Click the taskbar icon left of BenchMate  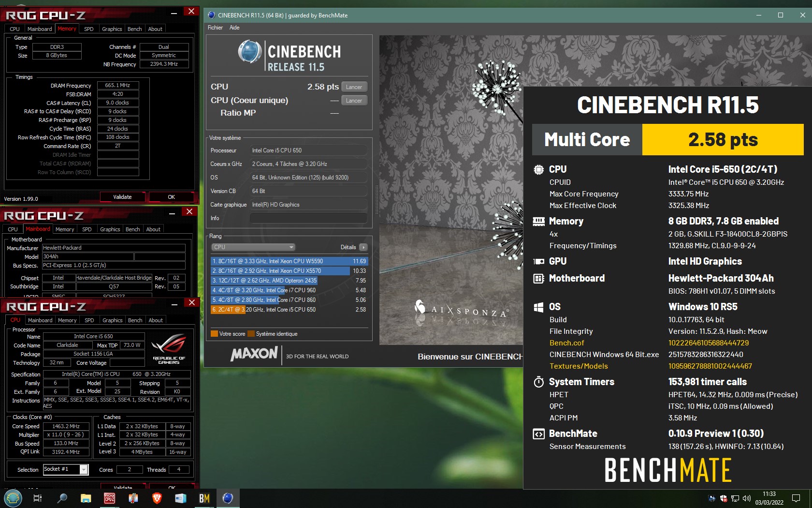(181, 498)
